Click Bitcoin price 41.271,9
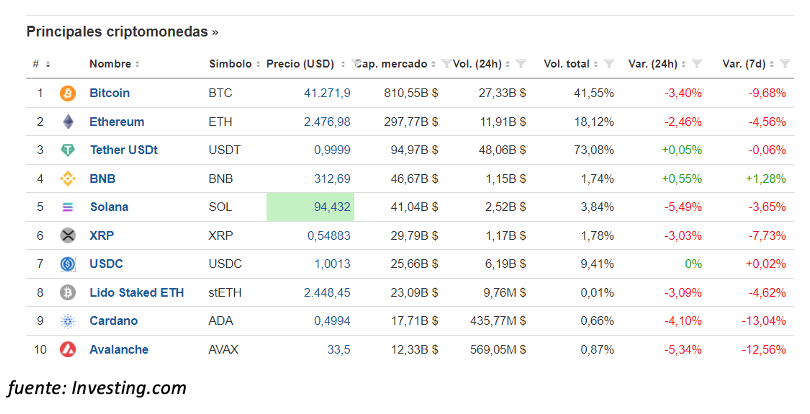This screenshot has height=414, width=810. click(x=327, y=93)
